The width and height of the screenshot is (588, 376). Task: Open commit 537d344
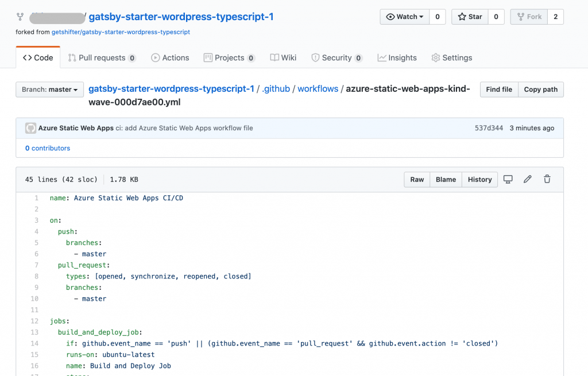point(489,128)
